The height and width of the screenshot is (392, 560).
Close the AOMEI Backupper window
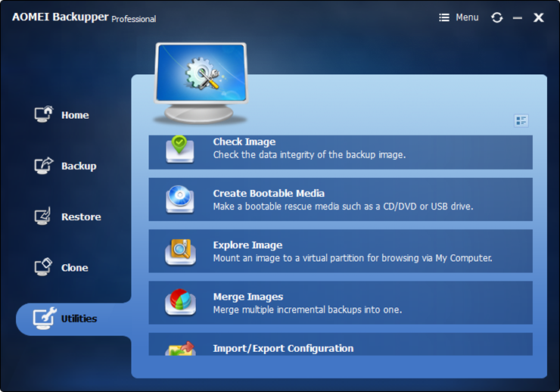click(x=539, y=17)
